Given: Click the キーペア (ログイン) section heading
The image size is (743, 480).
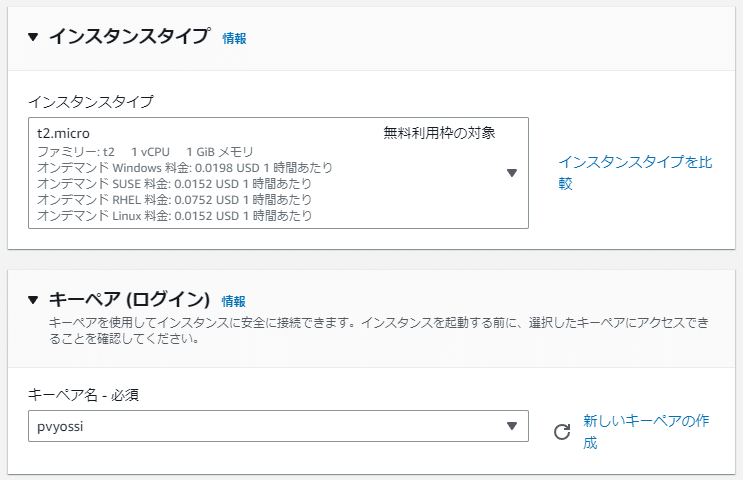Looking at the screenshot, I should pyautogui.click(x=129, y=299).
